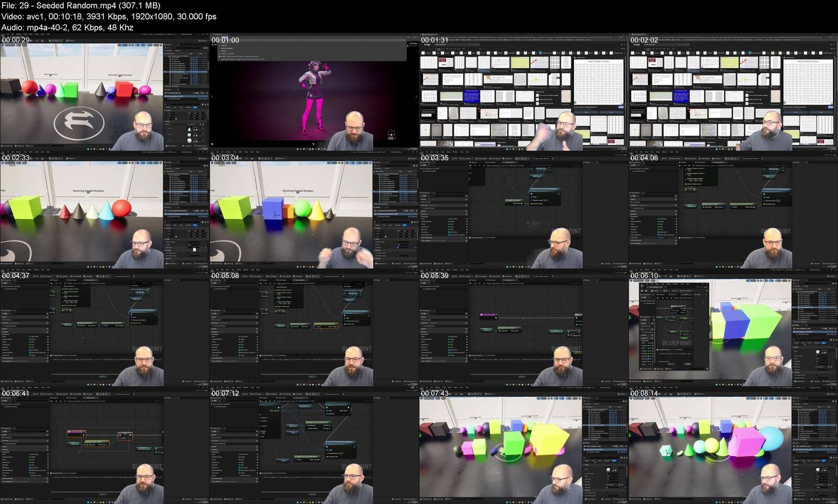Select the blueprint frame at 00:04:06
This screenshot has height=504, width=838.
tap(733, 210)
